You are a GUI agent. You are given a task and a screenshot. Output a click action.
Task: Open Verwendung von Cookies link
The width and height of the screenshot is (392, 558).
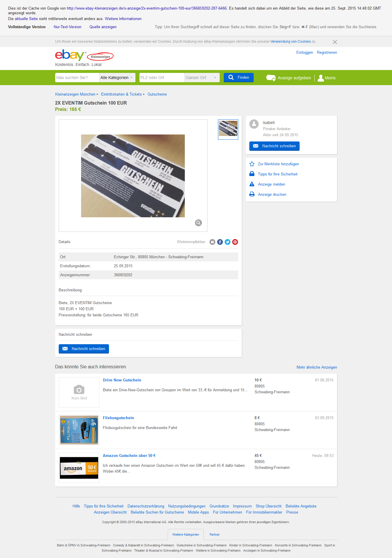(291, 42)
